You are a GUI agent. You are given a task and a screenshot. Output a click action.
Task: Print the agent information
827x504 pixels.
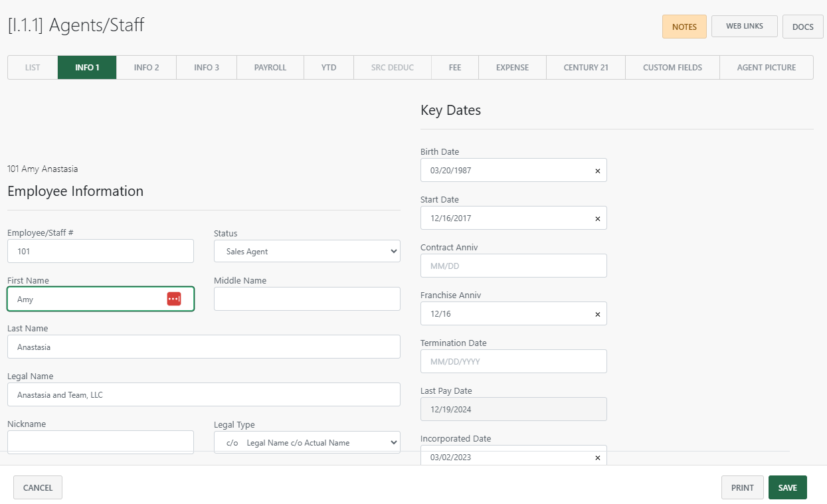click(x=742, y=487)
